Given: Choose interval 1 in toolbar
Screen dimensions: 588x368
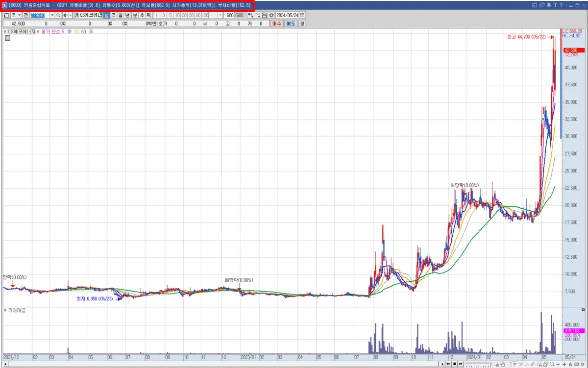Looking at the screenshot, I should click(x=156, y=15).
